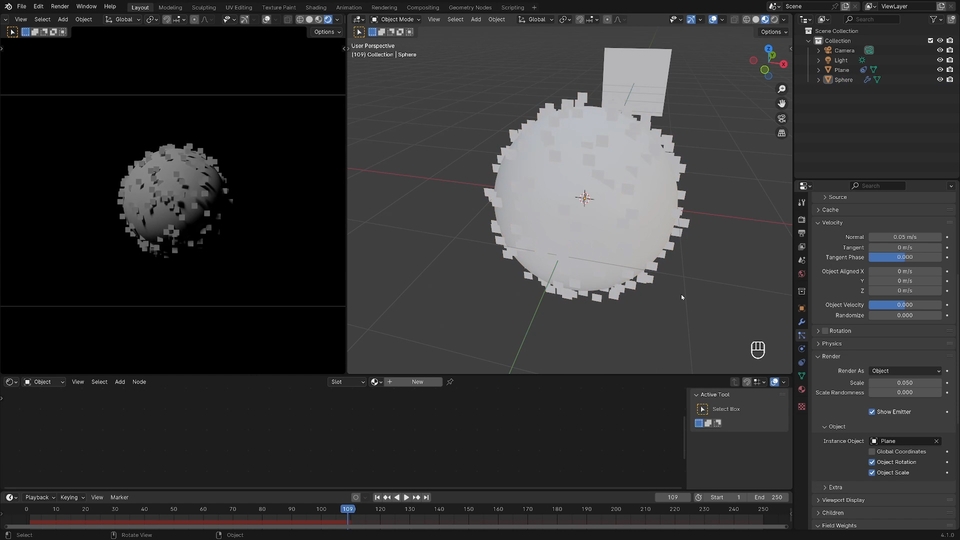This screenshot has width=960, height=540.
Task: Open the Render As dropdown
Action: click(x=905, y=371)
